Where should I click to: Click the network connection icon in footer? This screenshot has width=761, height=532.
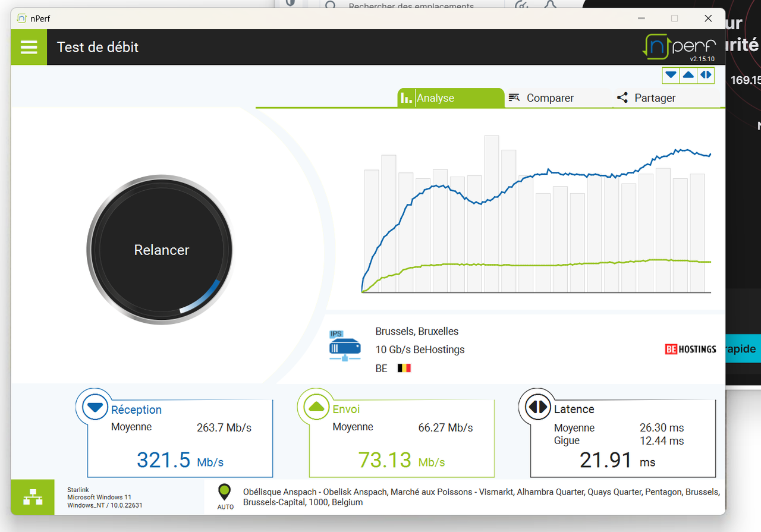pyautogui.click(x=33, y=497)
